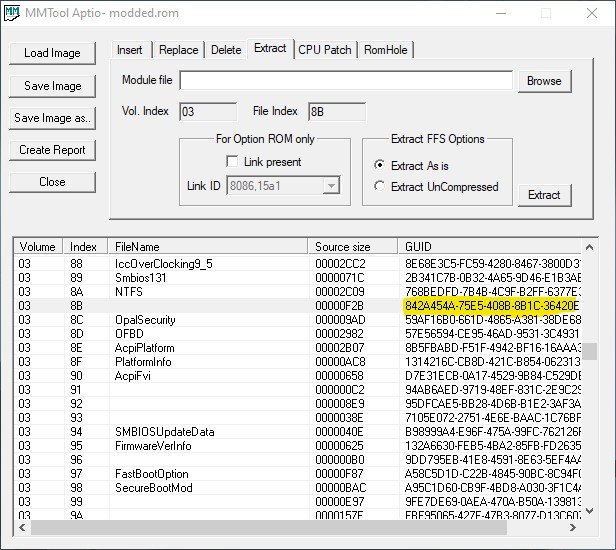Click the Extract button beside FFS options
This screenshot has width=616, height=550.
(544, 195)
